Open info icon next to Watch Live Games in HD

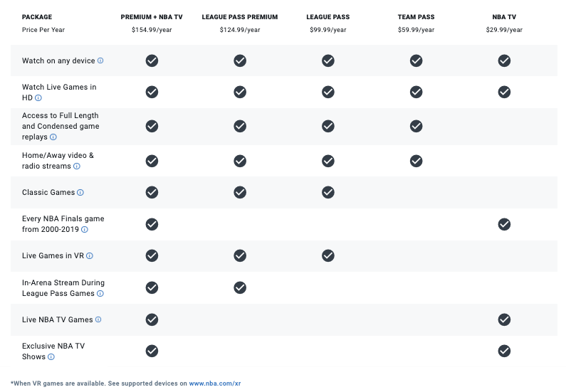click(x=38, y=97)
